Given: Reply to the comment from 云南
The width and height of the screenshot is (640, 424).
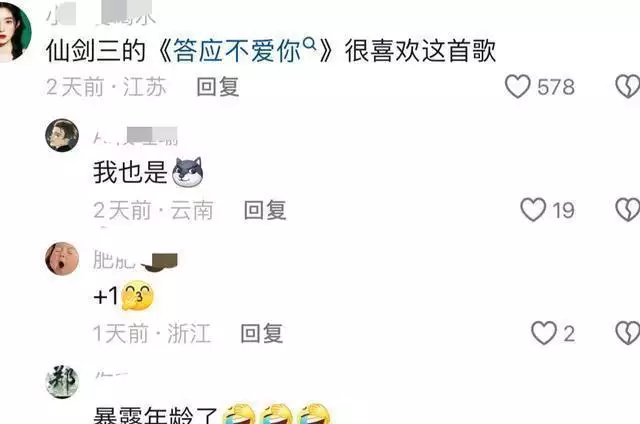Looking at the screenshot, I should coord(265,210).
